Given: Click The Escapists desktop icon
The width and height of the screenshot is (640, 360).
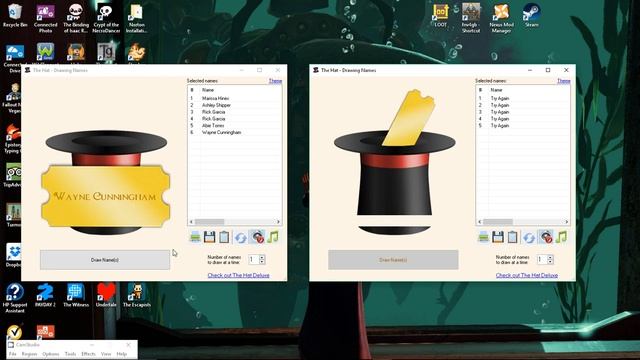Looking at the screenshot, I should pyautogui.click(x=137, y=295).
